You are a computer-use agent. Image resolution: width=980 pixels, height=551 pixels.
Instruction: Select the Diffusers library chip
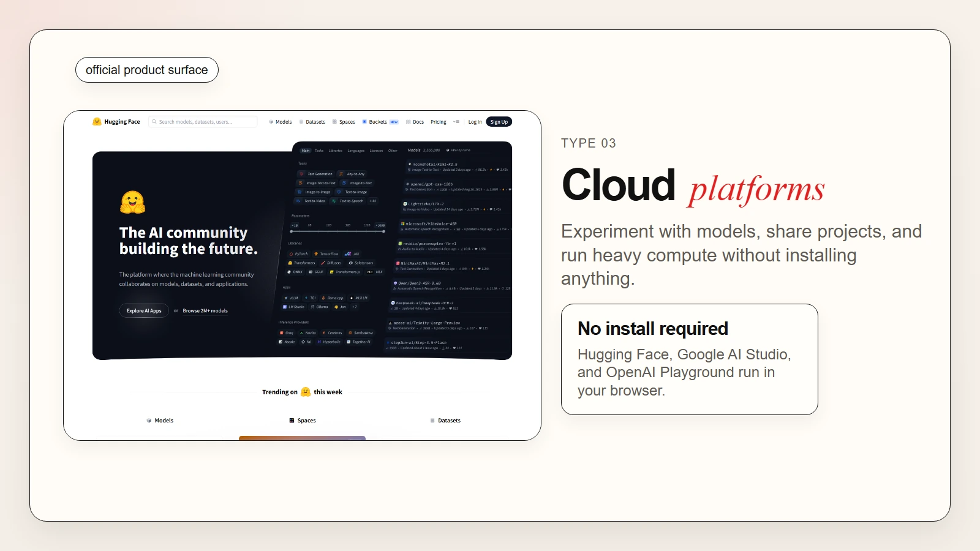click(x=331, y=263)
